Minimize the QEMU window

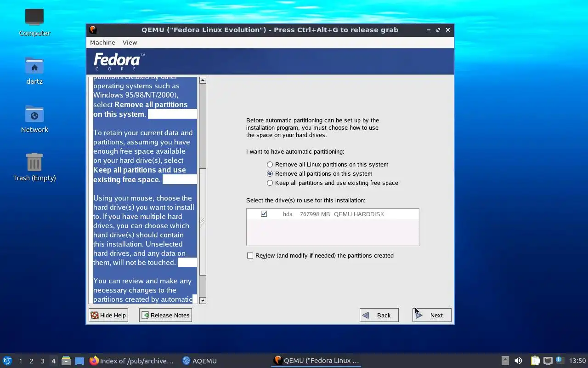pyautogui.click(x=429, y=30)
